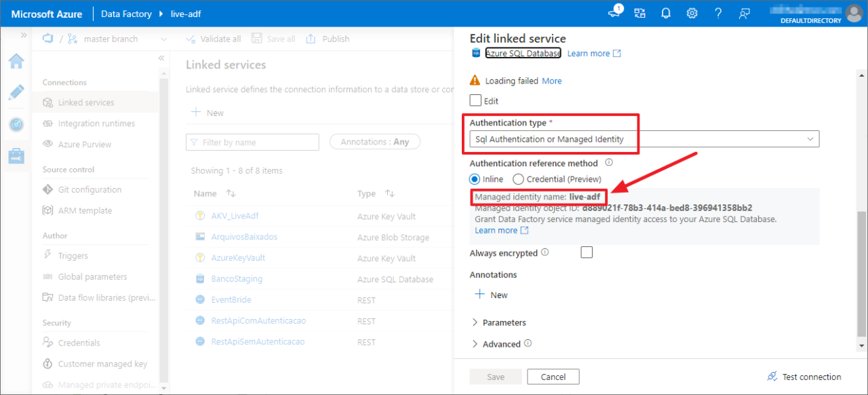Switch to the Author view pencil icon
This screenshot has width=868, height=395.
click(16, 92)
